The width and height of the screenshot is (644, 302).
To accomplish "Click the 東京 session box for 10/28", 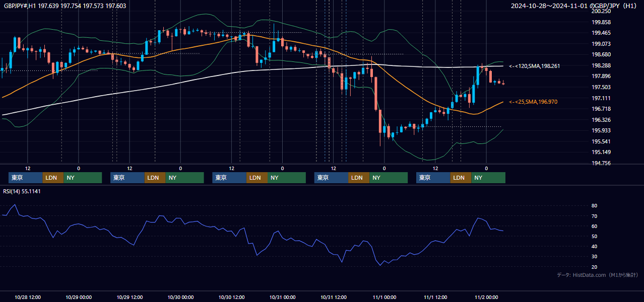I will pyautogui.click(x=26, y=178).
